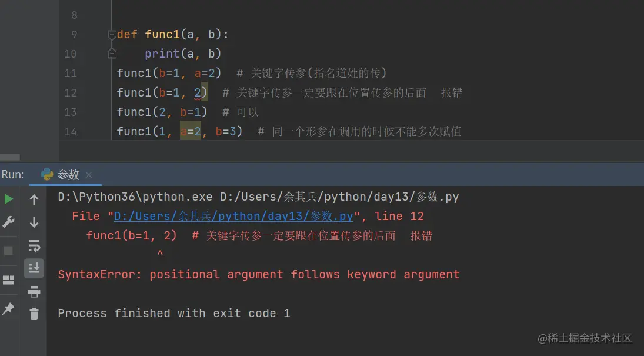Open run configuration wrench icon
This screenshot has height=356, width=644.
coord(9,222)
